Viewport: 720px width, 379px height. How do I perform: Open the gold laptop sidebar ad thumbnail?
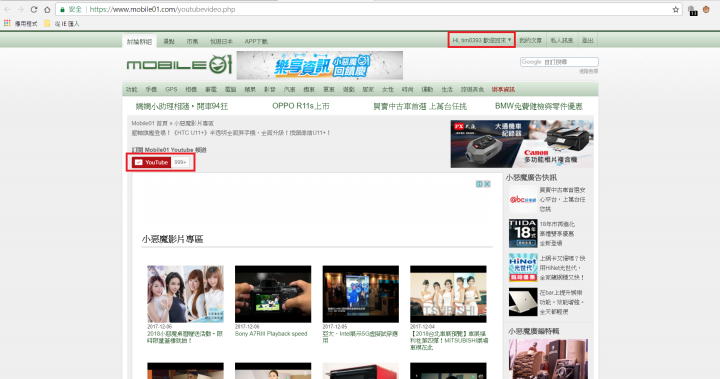click(523, 302)
